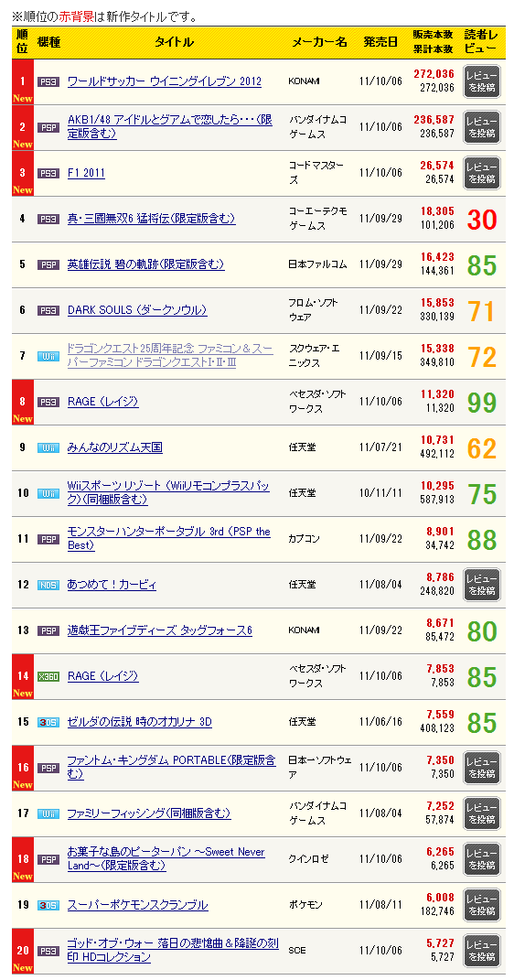Click PSP icon in 英雄伝説 碧の軌跡 row
The height and width of the screenshot is (980, 514).
48,264
